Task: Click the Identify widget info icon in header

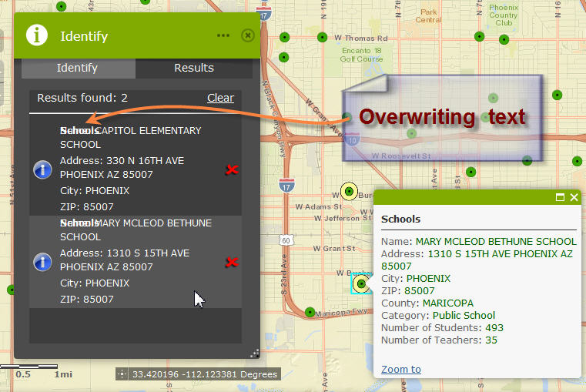Action: [37, 35]
